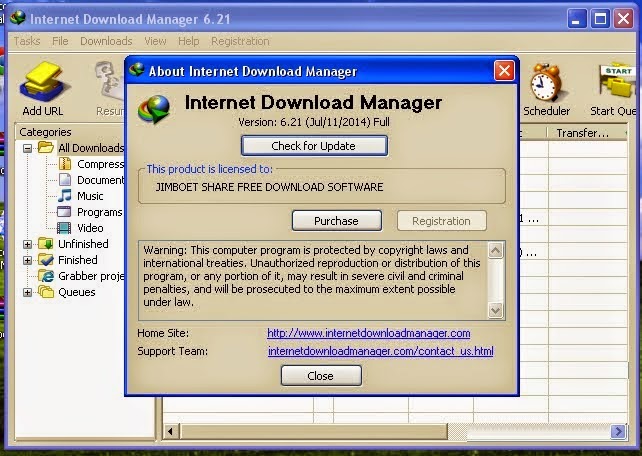Click left arrow of horizontal scrollbar
Screen dimensions: 642x456
pos(170,431)
